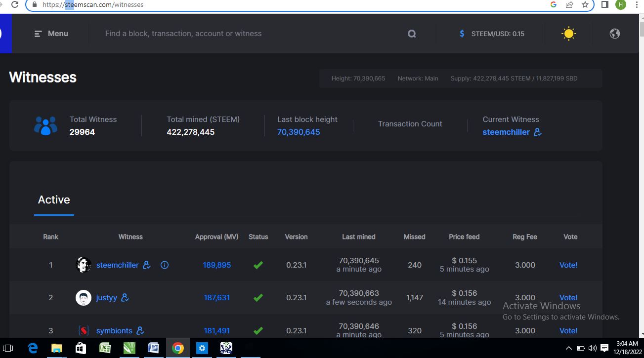Click the steemchiller avatar thumbnail
644x358 pixels.
84,265
